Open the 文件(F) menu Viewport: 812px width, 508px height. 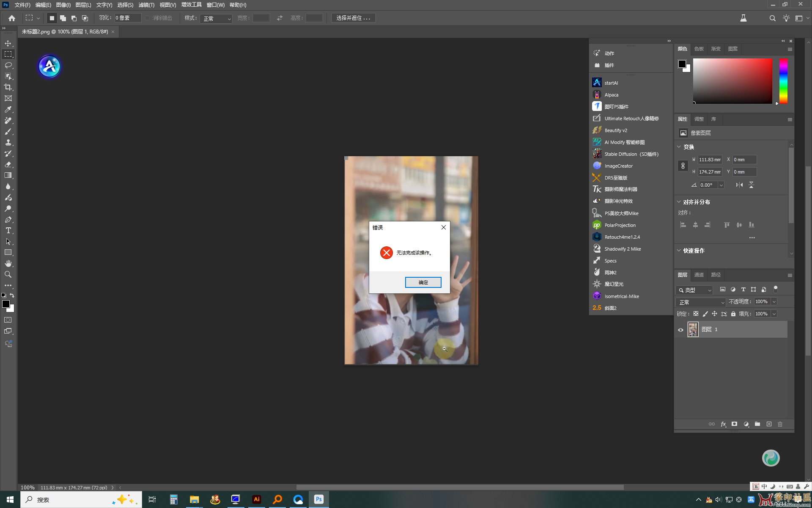point(22,5)
